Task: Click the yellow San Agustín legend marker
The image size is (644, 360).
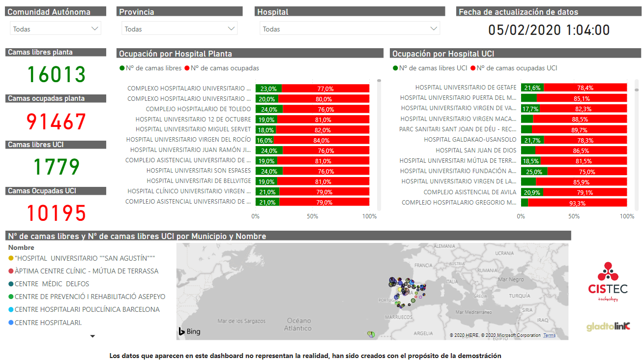Action: pyautogui.click(x=11, y=258)
